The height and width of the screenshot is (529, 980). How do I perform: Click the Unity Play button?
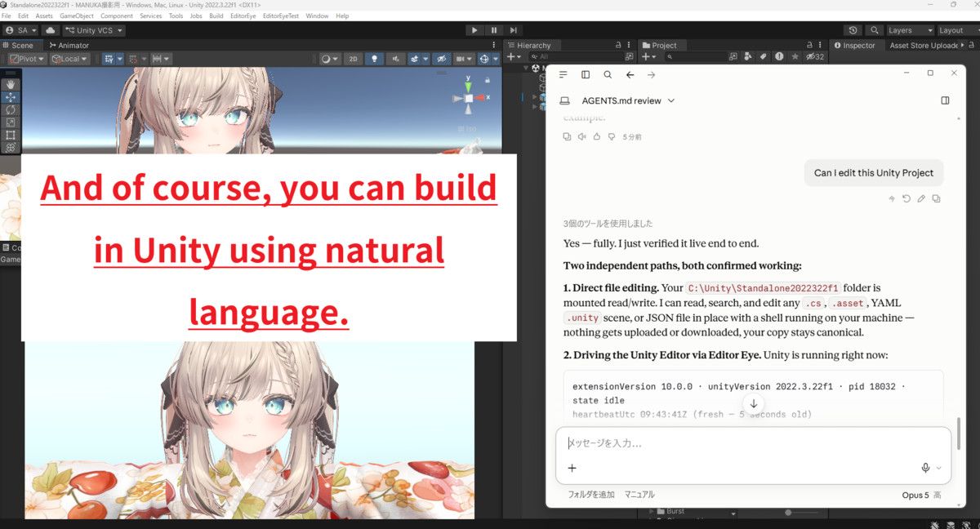coord(474,30)
